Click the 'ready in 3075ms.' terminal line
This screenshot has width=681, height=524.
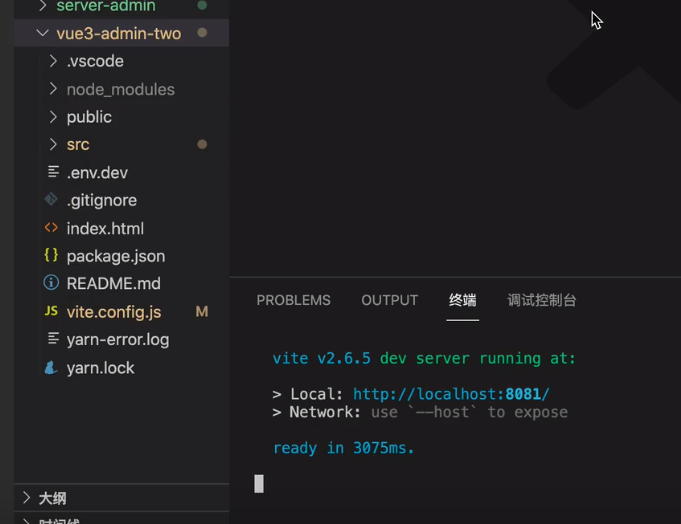click(344, 448)
